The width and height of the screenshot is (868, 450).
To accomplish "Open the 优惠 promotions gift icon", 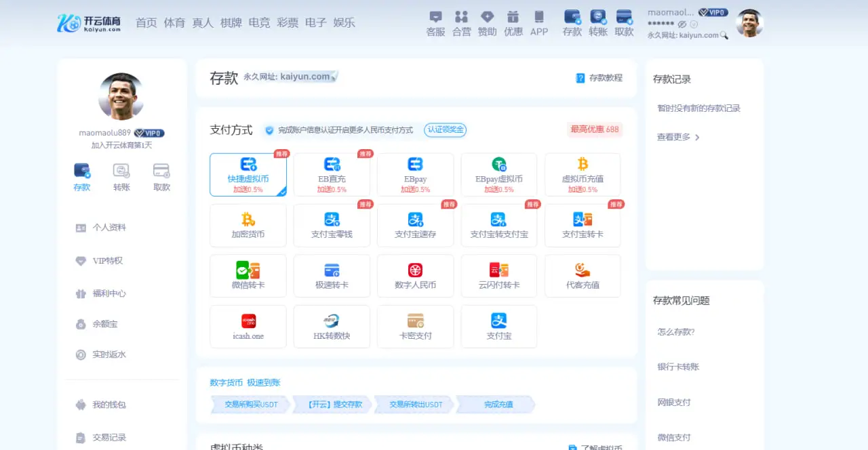I will [x=513, y=23].
